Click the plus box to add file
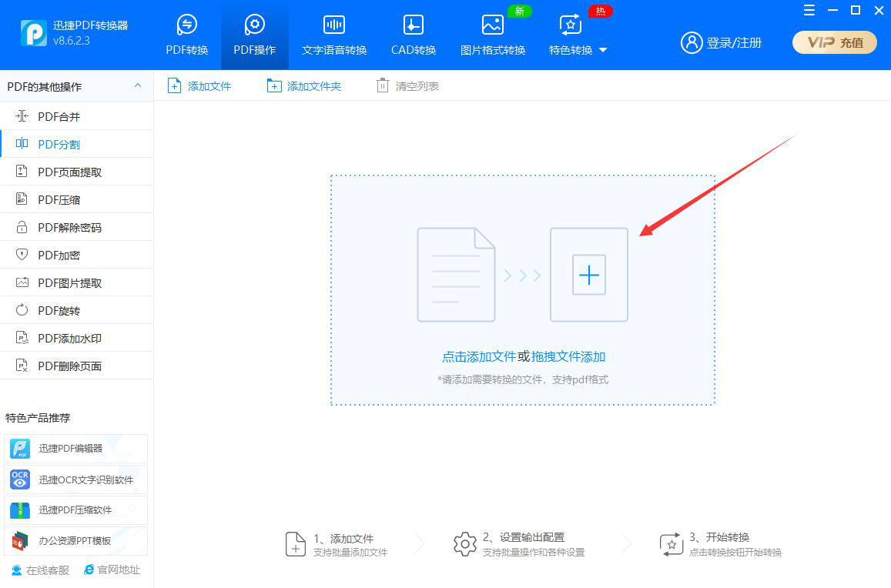Image resolution: width=891 pixels, height=588 pixels. pyautogui.click(x=588, y=275)
